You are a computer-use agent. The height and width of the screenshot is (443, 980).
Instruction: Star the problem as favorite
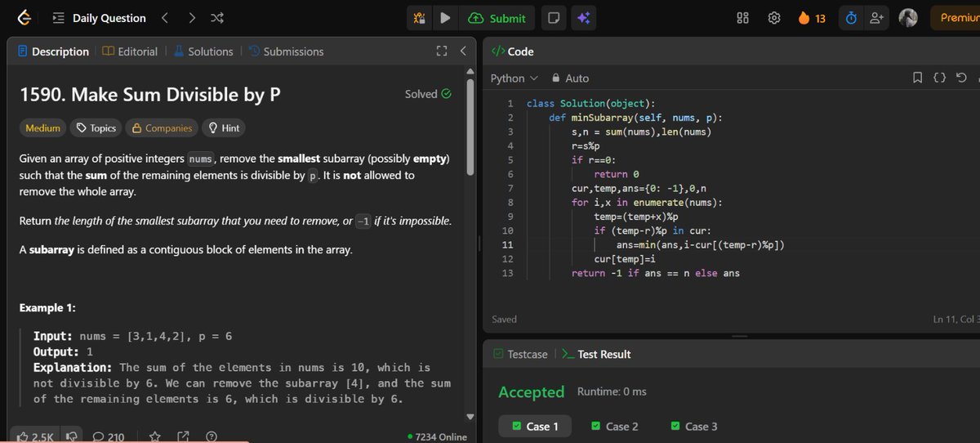[x=155, y=436]
